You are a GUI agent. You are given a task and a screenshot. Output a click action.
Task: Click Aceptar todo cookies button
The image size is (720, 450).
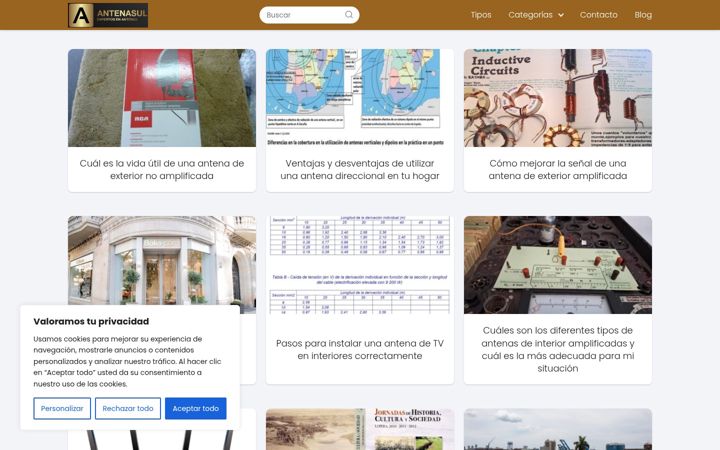coord(196,408)
